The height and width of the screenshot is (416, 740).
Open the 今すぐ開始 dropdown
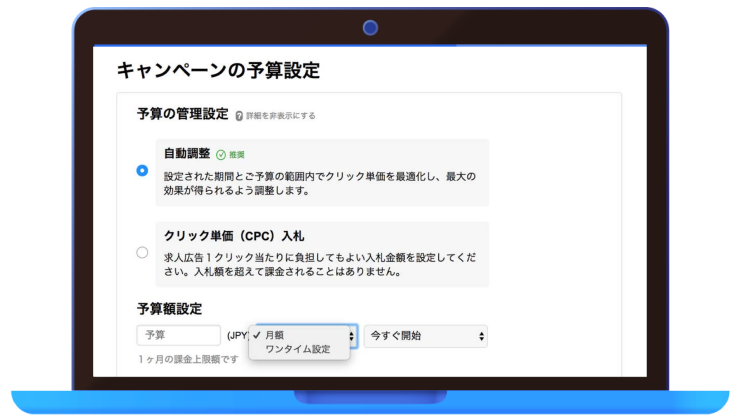click(426, 336)
